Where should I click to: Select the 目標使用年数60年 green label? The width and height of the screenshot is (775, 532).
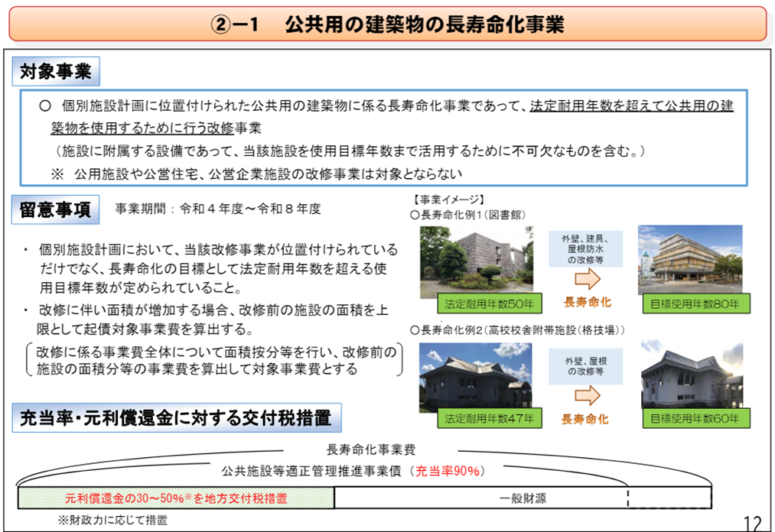695,418
